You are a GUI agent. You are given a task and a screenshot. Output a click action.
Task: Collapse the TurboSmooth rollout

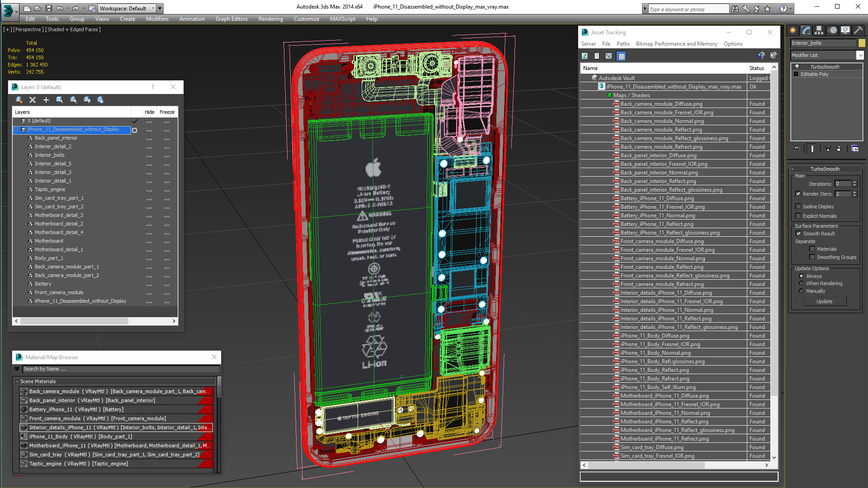793,169
